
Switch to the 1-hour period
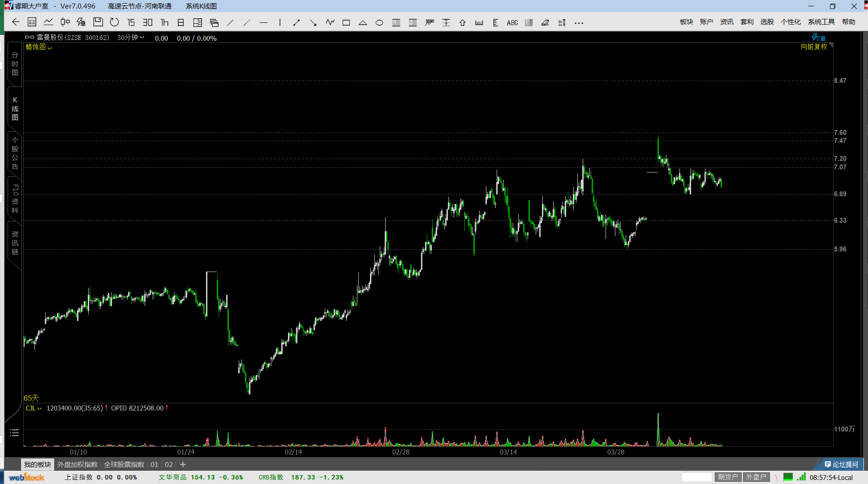pyautogui.click(x=164, y=22)
